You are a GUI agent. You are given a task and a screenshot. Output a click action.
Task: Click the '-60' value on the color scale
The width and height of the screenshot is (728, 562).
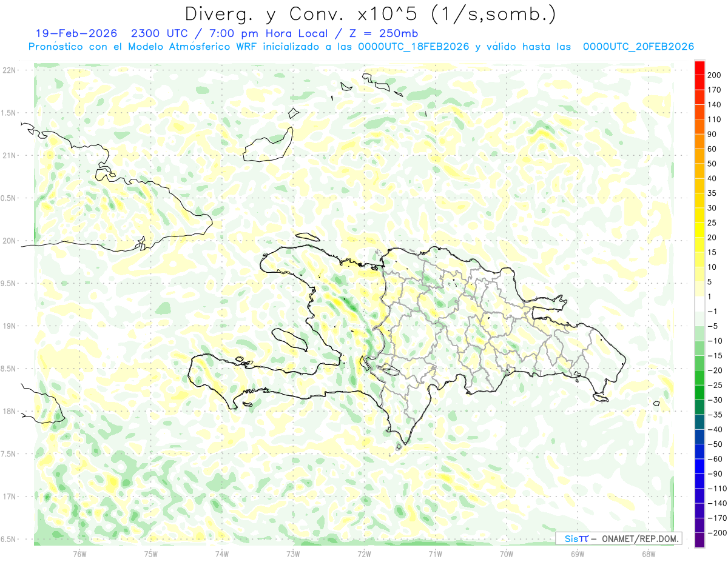click(x=715, y=460)
